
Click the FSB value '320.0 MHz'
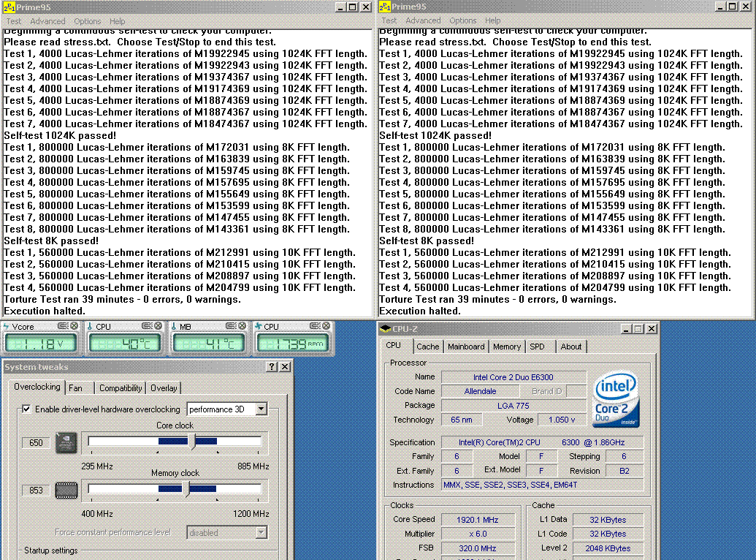(477, 548)
